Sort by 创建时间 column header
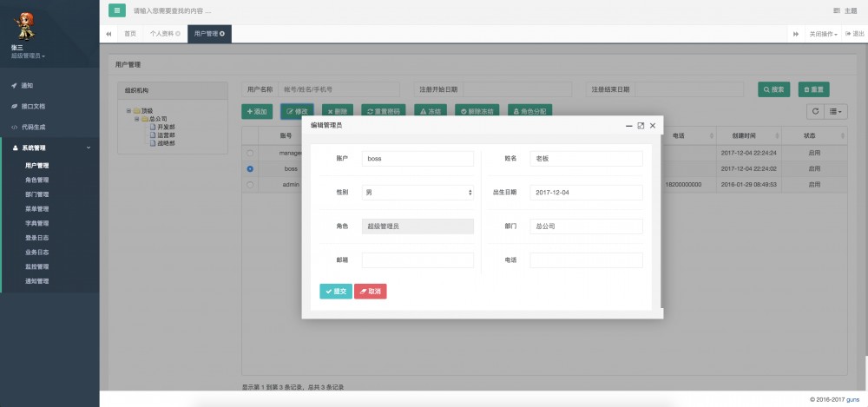Viewport: 868px width, 407px height. tap(748, 135)
